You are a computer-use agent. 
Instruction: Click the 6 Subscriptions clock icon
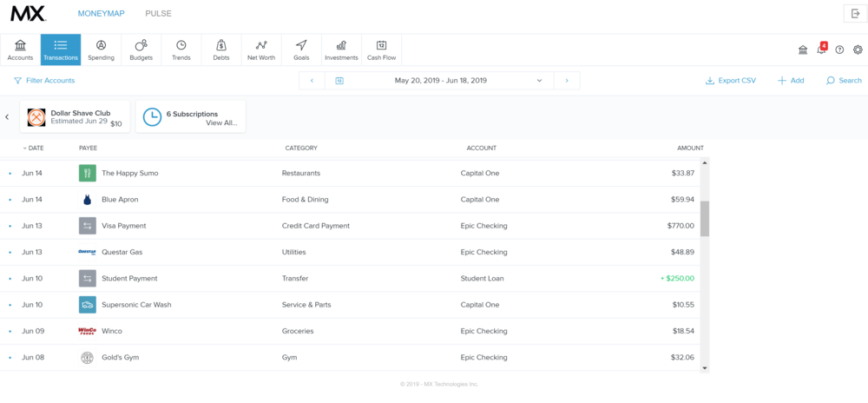(x=152, y=116)
